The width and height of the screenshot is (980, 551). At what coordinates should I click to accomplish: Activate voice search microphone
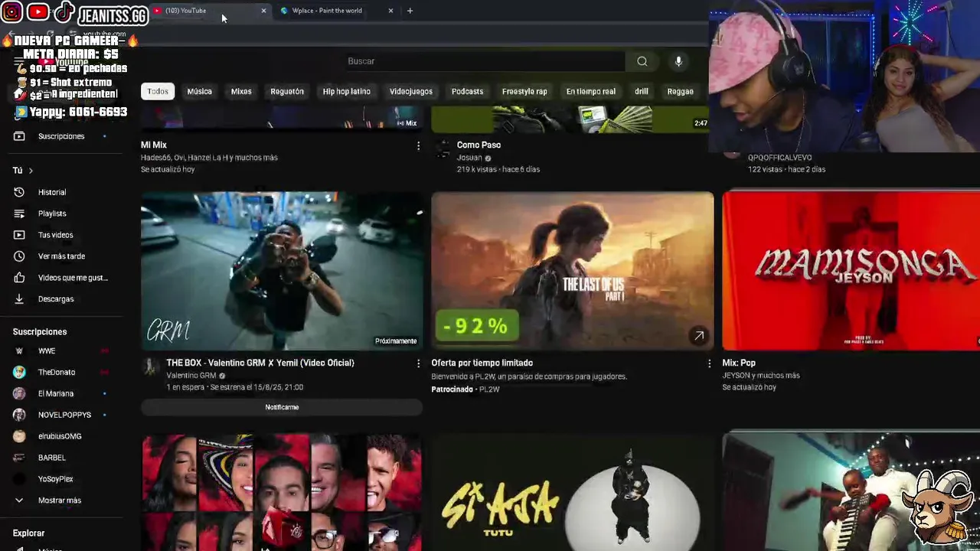[x=678, y=61]
